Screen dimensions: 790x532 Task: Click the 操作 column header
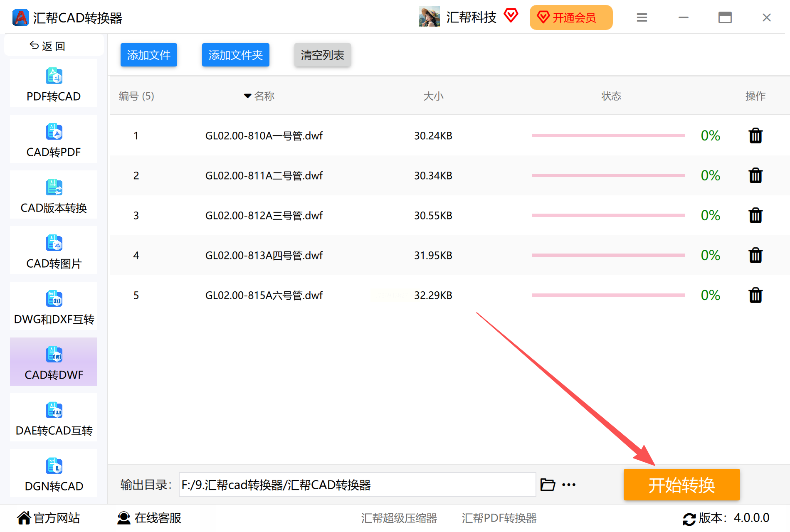(755, 96)
